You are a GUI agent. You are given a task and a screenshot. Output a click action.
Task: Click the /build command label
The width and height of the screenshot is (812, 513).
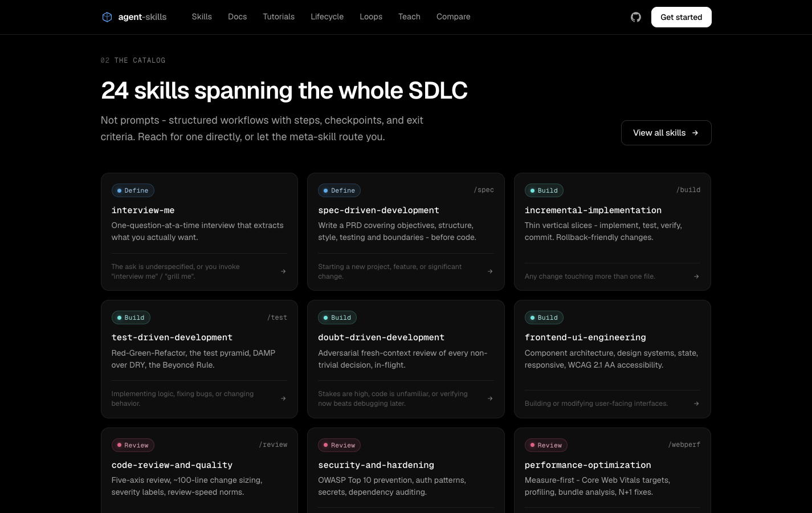[x=688, y=190]
